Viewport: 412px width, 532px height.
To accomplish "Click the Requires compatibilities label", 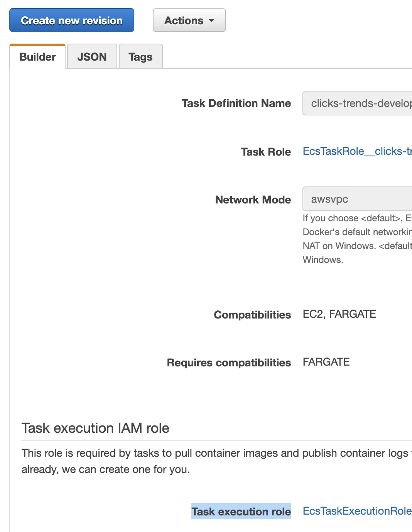I will pos(229,363).
